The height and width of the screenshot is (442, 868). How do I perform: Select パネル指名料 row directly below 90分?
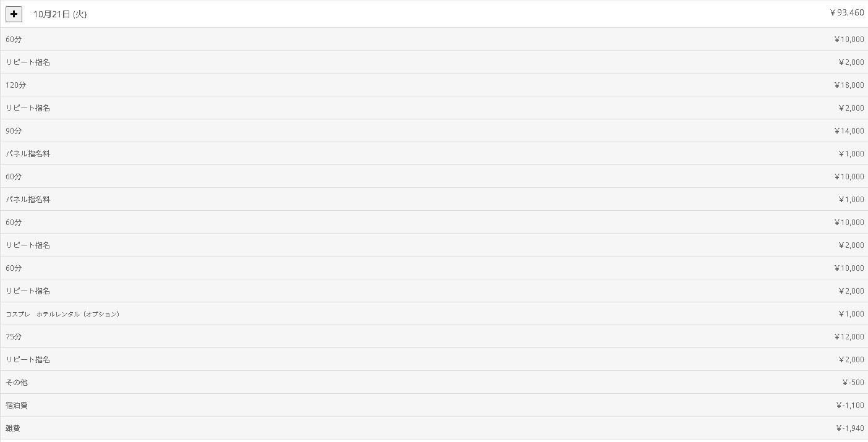[28, 154]
